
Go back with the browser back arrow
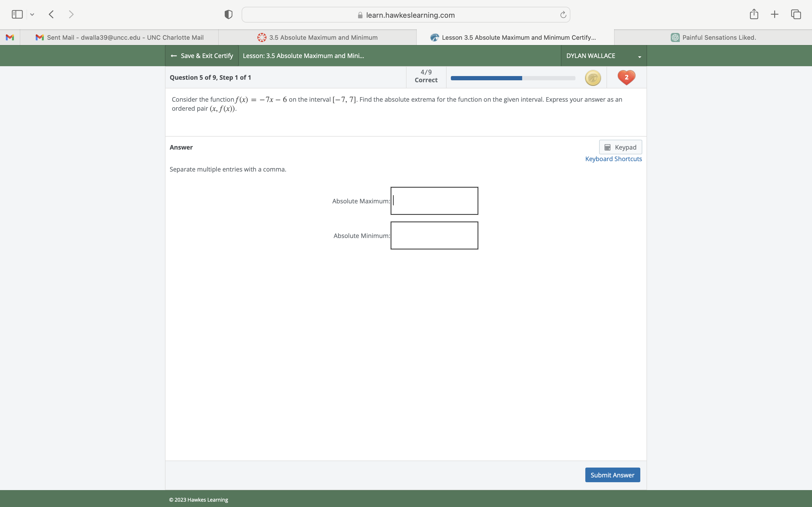(x=51, y=14)
